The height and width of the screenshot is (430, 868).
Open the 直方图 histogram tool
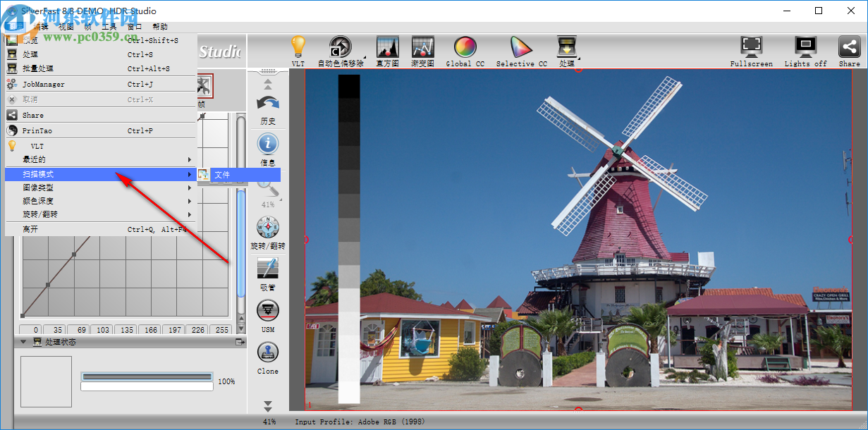387,46
